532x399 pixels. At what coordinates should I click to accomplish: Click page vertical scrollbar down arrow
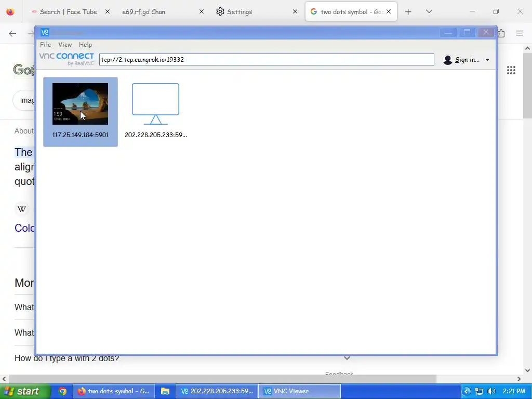(527, 370)
